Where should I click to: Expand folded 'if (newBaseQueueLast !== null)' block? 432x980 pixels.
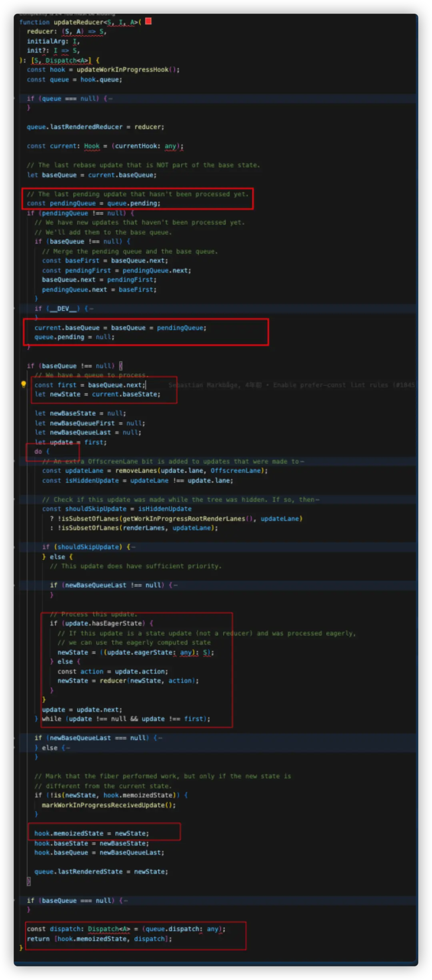click(176, 585)
